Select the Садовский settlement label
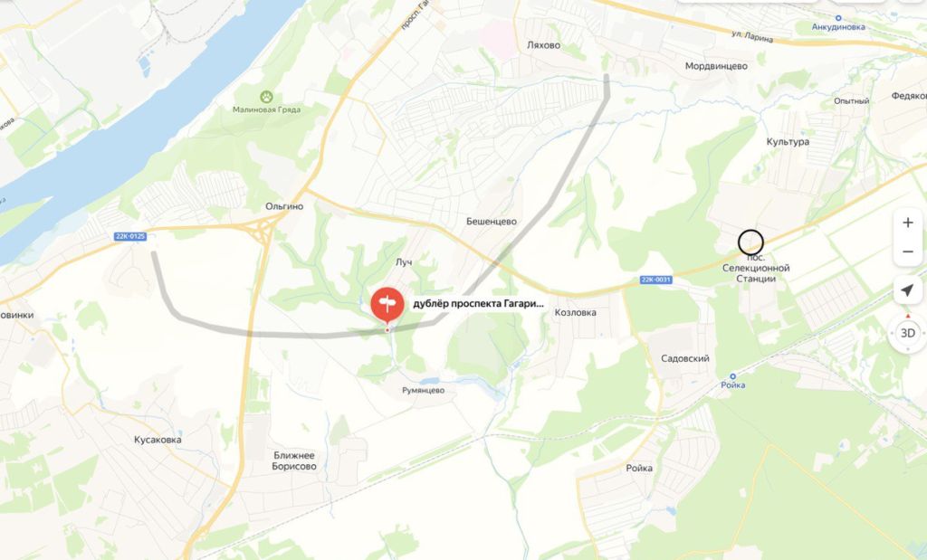The image size is (927, 560). click(685, 358)
